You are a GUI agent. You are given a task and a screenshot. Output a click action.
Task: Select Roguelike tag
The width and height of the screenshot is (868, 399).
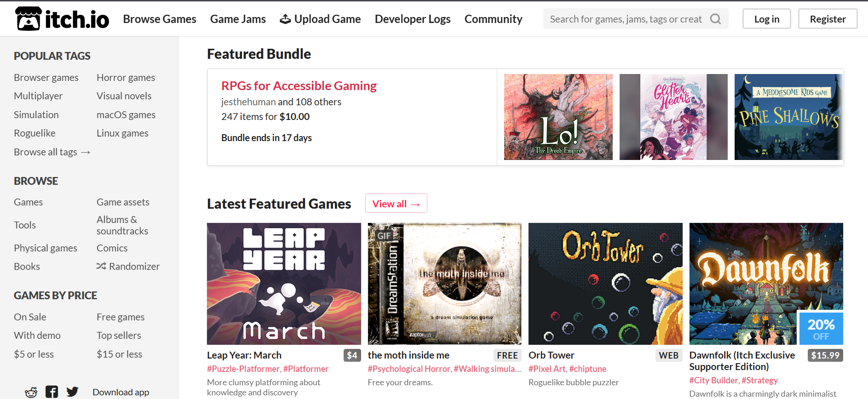(x=34, y=133)
